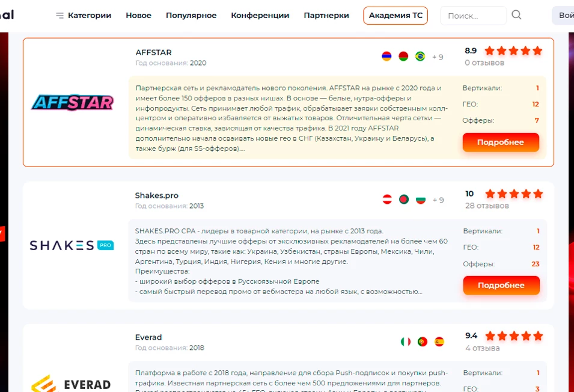Click AFFSTAR Вертикали value 1
Viewport: 574px width, 392px height.
537,88
